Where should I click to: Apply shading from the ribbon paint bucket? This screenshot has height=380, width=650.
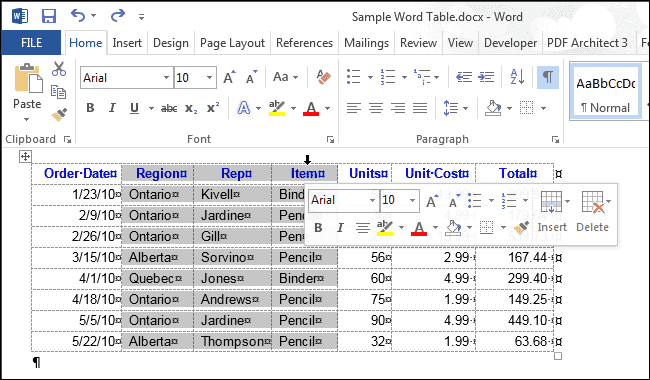(493, 108)
